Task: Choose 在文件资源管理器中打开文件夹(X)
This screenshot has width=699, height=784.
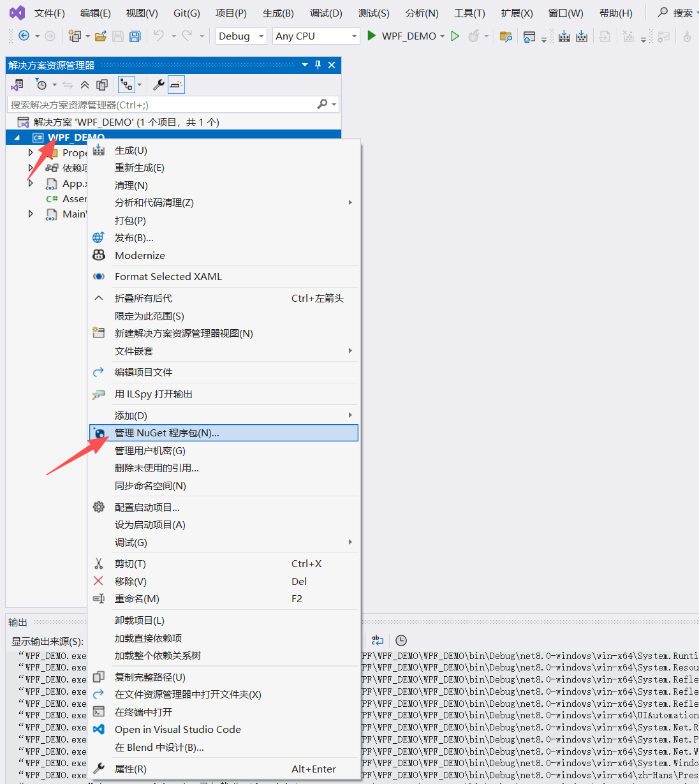Action: coord(224,695)
